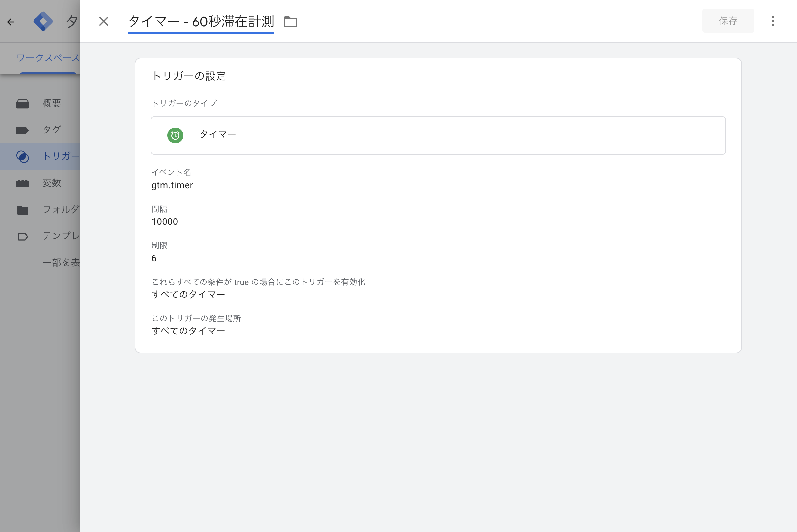Click the 保存 save button
This screenshot has height=532, width=797.
(728, 21)
